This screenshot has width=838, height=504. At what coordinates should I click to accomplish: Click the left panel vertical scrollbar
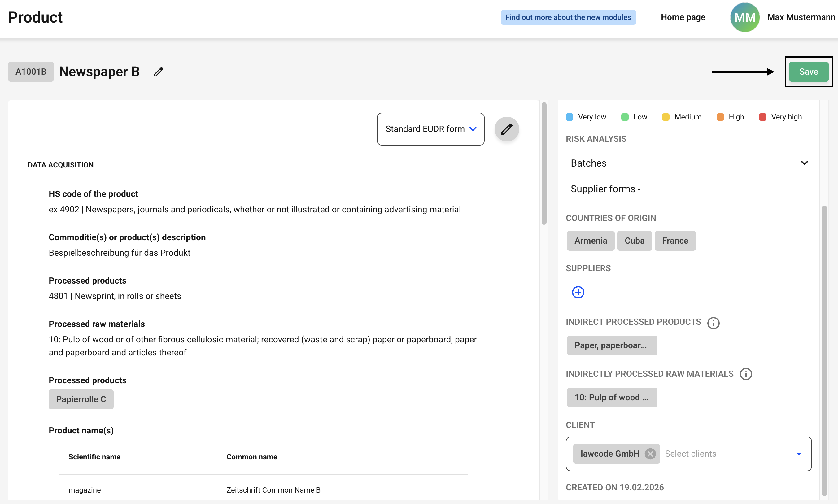(544, 163)
